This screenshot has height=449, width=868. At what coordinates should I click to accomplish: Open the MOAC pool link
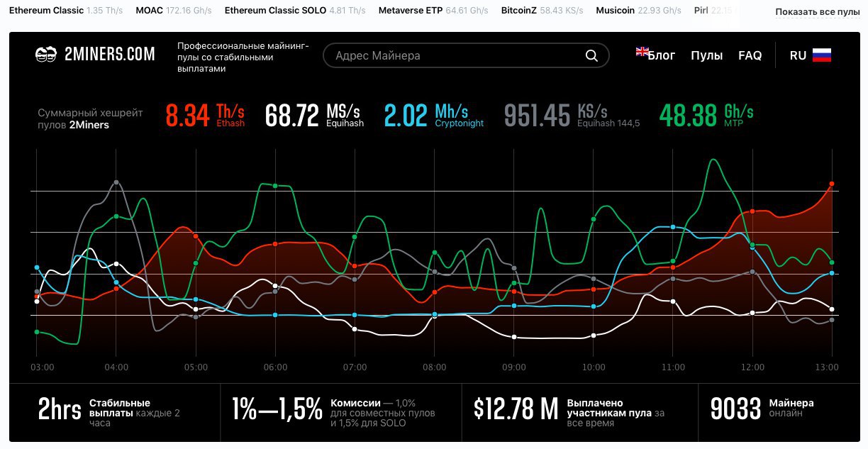[x=174, y=11]
